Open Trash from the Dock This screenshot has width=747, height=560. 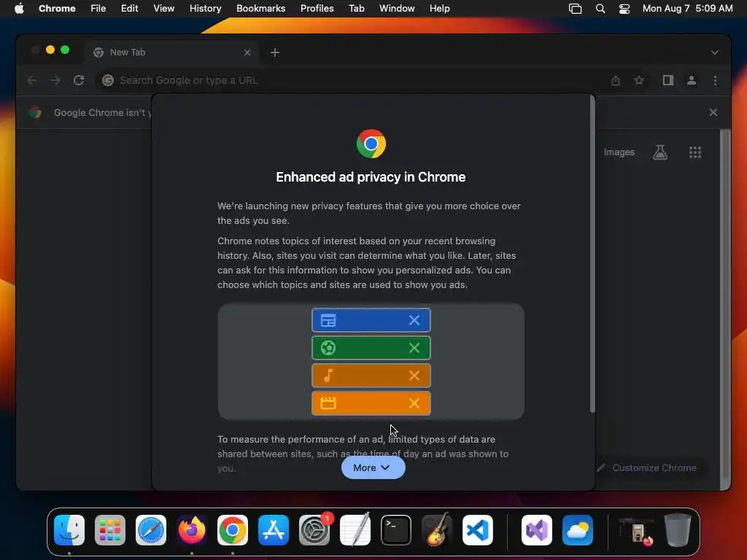tap(678, 530)
